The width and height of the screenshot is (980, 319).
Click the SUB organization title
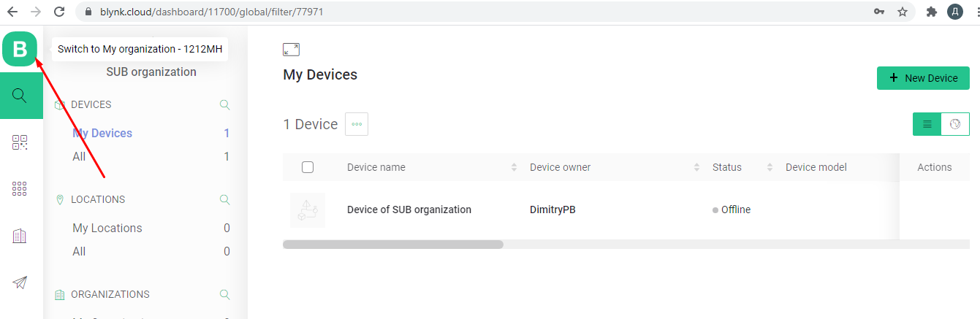[151, 72]
